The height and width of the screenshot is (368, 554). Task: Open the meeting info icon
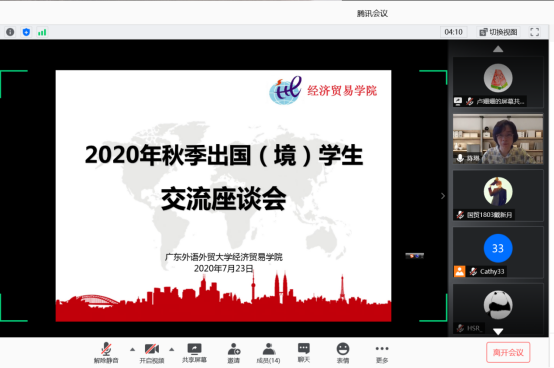click(10, 32)
